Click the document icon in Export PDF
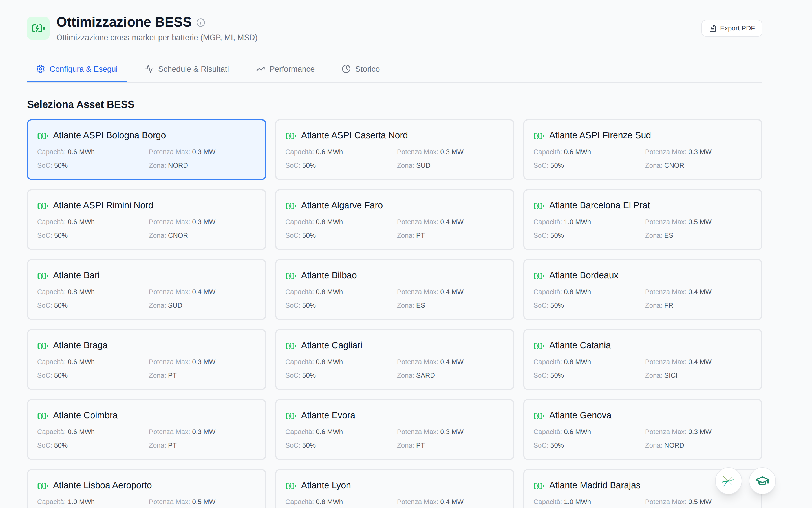Image resolution: width=812 pixels, height=508 pixels. tap(713, 28)
